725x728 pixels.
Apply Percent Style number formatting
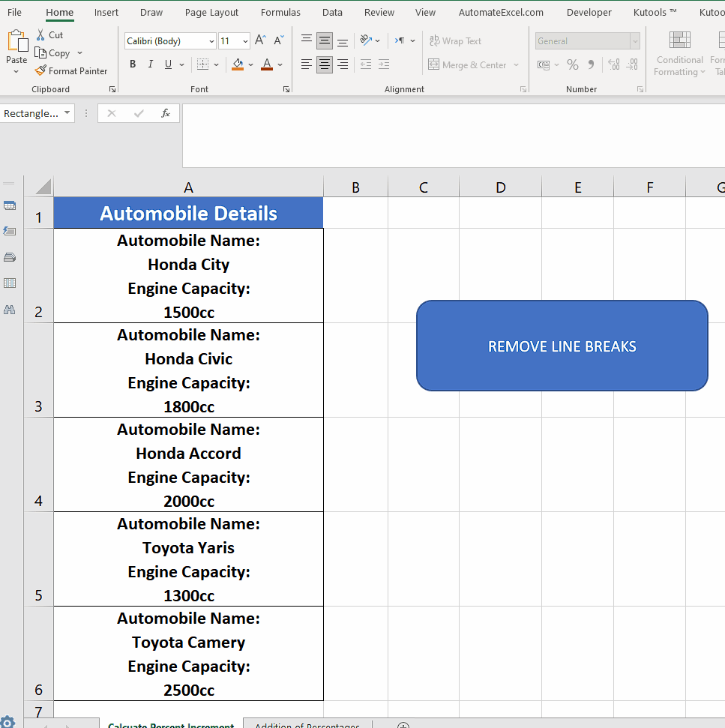572,64
